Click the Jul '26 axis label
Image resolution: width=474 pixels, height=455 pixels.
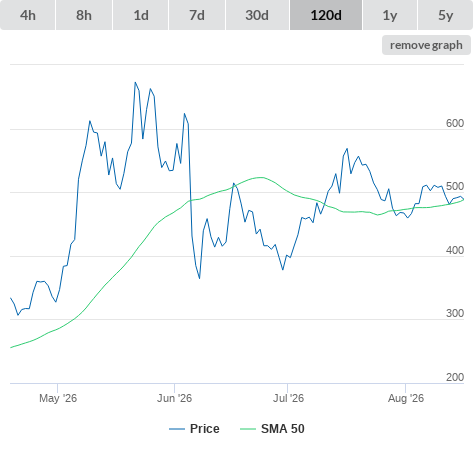(x=288, y=398)
